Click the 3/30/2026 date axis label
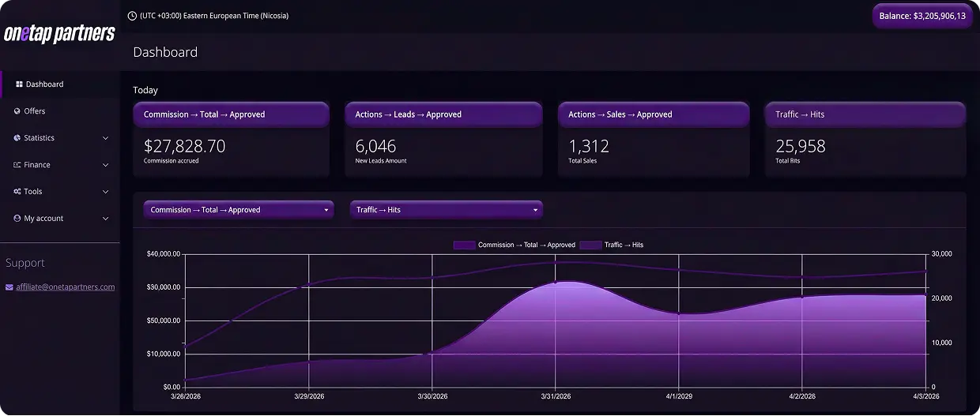 pos(432,396)
